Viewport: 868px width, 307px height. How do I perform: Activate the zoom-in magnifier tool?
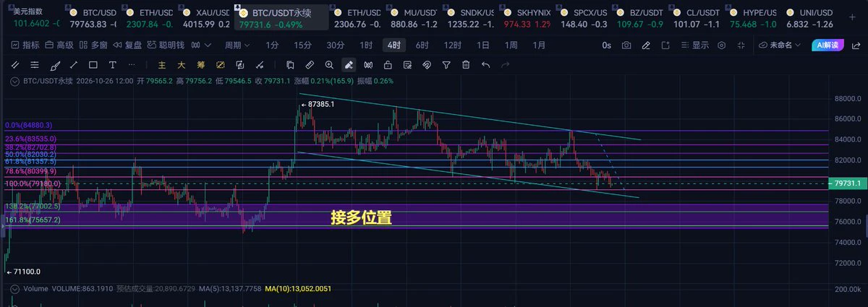(329, 64)
